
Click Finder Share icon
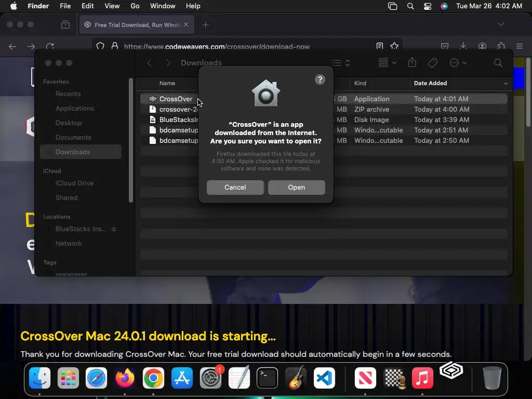pyautogui.click(x=412, y=62)
